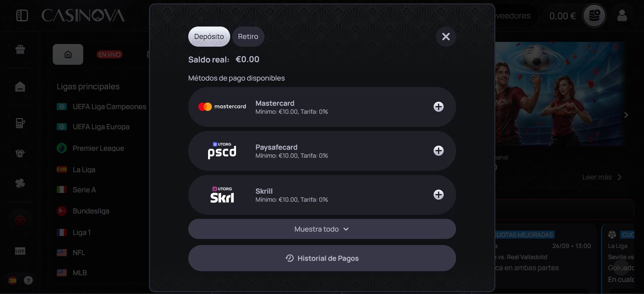Viewport: 644px width, 294px height.
Task: Select the Spanish flag language icon
Action: click(x=12, y=280)
